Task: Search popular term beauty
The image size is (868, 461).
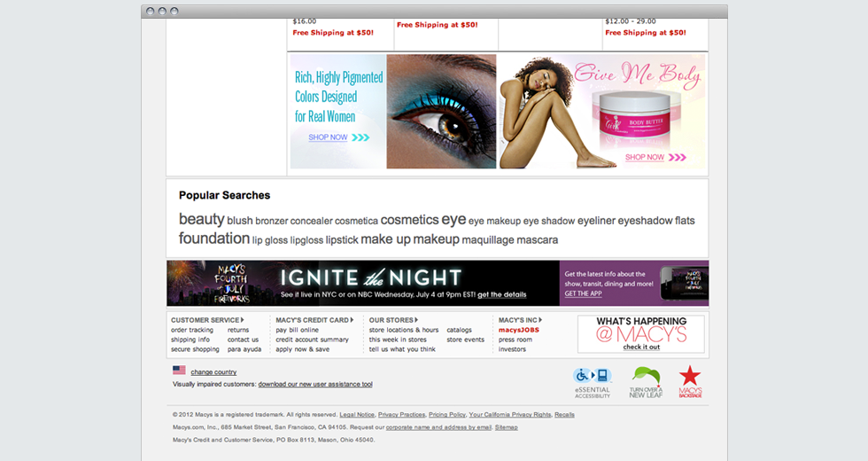Action: coord(202,220)
